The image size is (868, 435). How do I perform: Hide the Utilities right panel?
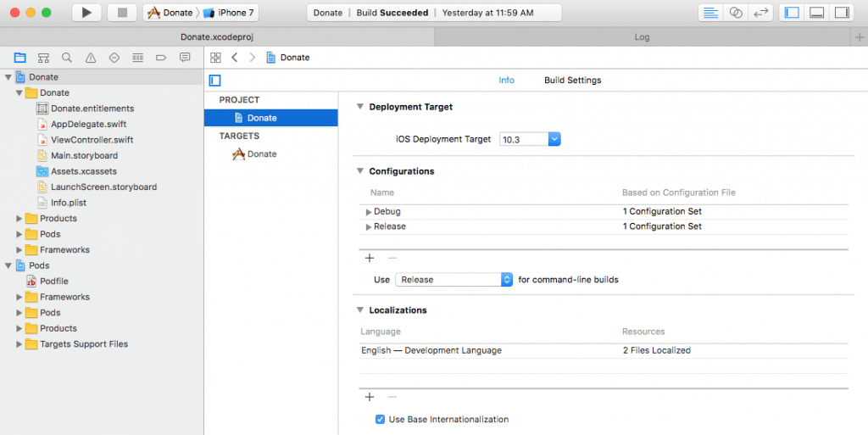[841, 13]
